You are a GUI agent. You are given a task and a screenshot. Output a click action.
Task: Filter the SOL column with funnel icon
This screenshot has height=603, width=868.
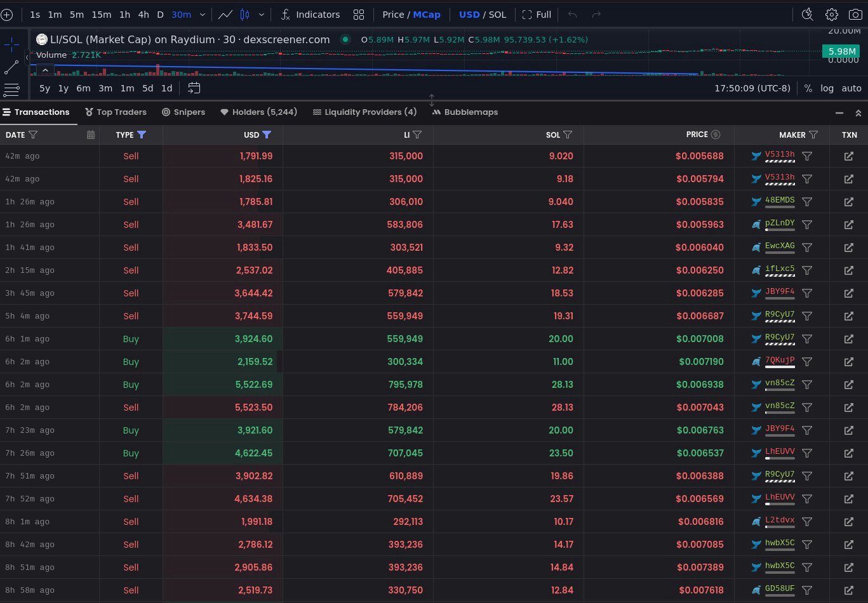(x=568, y=135)
